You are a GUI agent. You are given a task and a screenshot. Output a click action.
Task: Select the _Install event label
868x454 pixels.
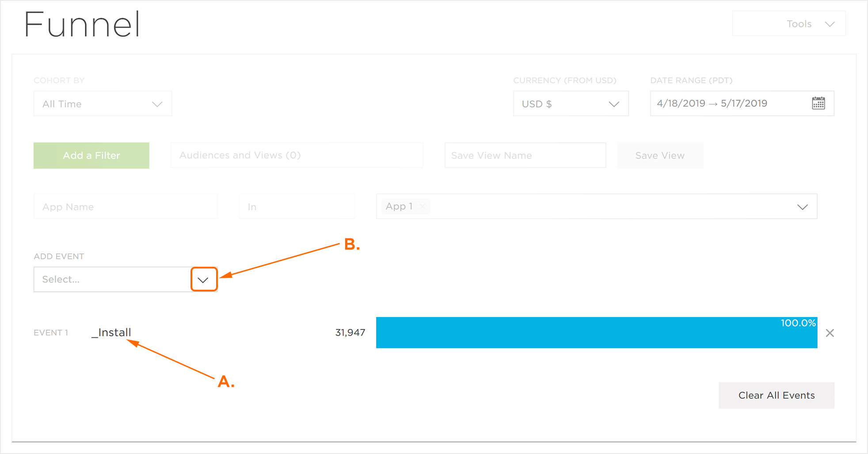[111, 333]
